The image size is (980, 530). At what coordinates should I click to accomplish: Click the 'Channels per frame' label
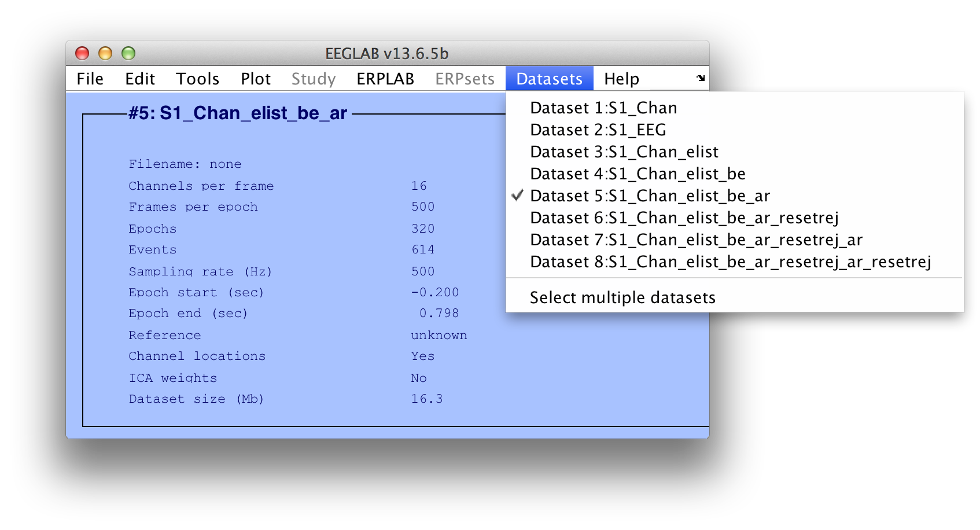[201, 186]
